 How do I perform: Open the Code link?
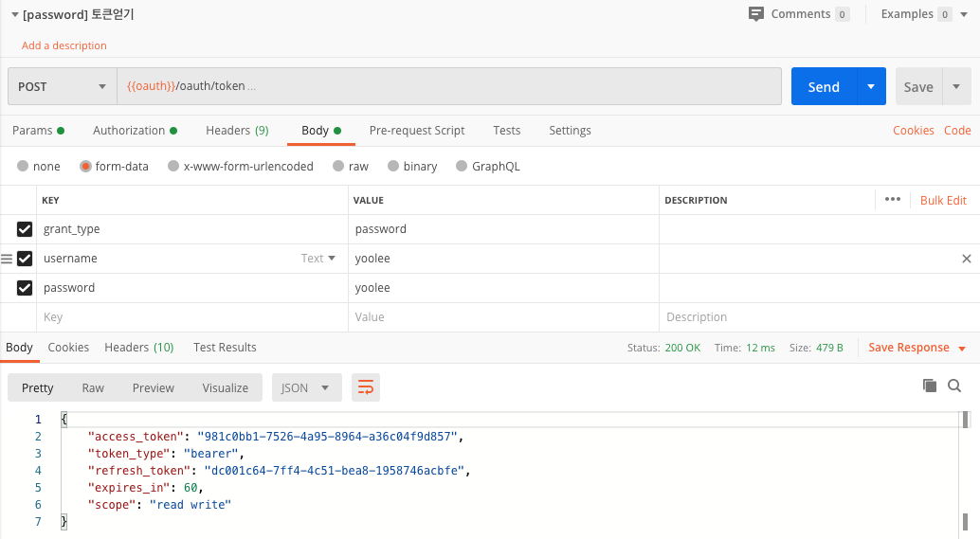[957, 131]
